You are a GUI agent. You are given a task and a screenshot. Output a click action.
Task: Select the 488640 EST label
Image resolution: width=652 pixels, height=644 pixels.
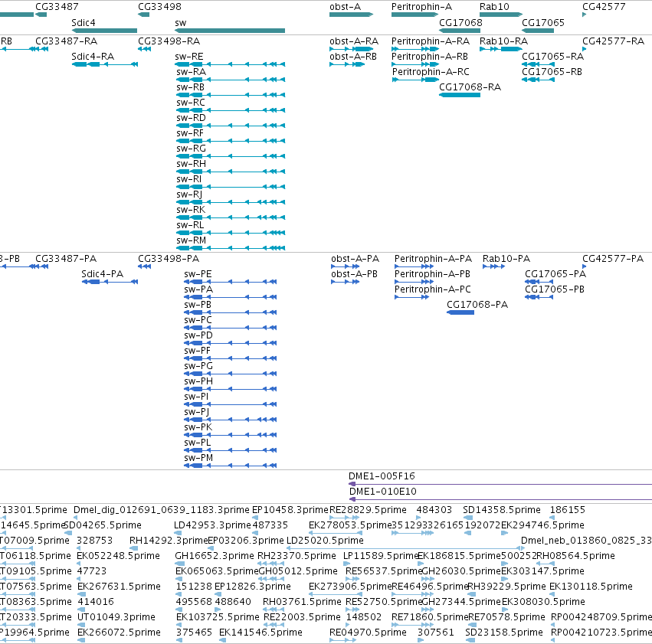(x=233, y=602)
